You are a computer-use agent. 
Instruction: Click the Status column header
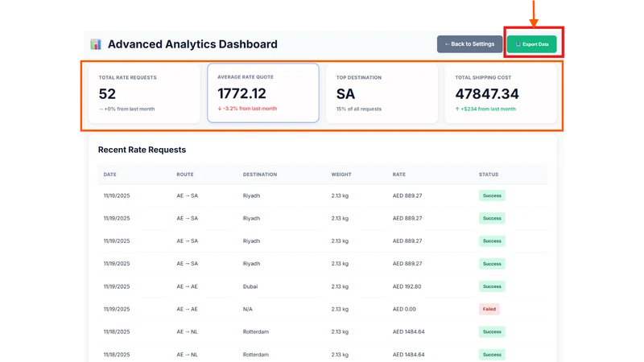pos(489,175)
